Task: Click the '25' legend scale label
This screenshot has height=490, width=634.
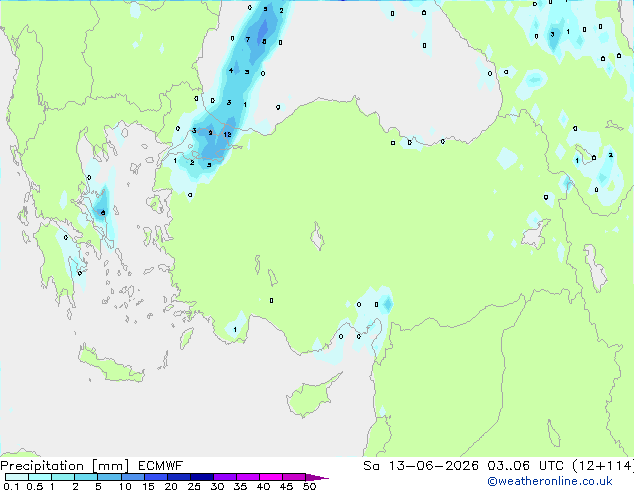Action: click(194, 486)
